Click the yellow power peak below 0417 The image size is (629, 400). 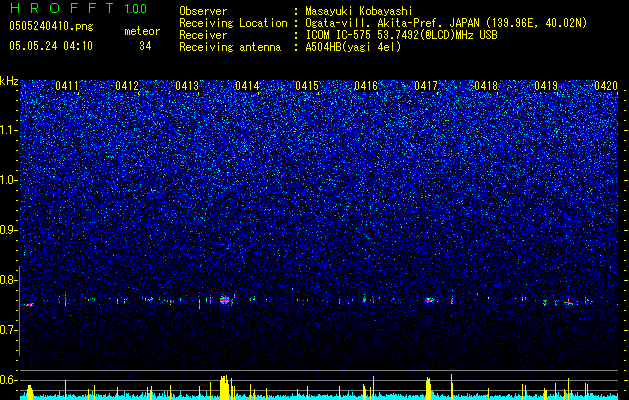[x=428, y=388]
